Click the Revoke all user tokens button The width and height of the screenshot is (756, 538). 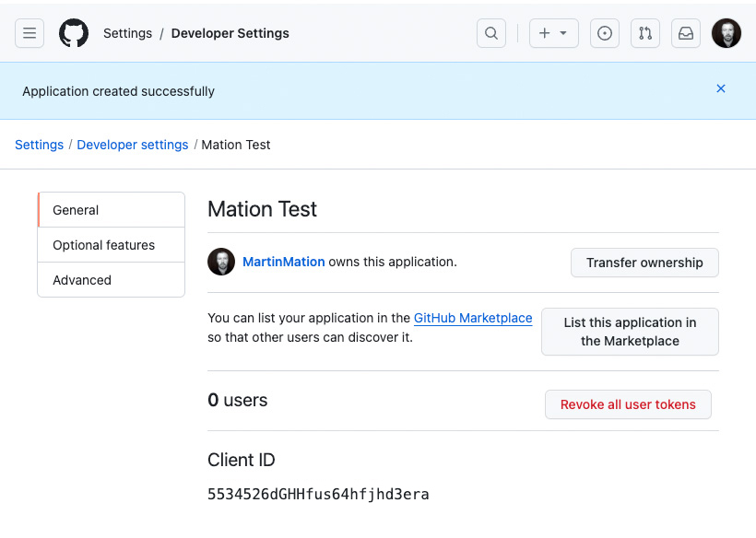click(x=628, y=404)
